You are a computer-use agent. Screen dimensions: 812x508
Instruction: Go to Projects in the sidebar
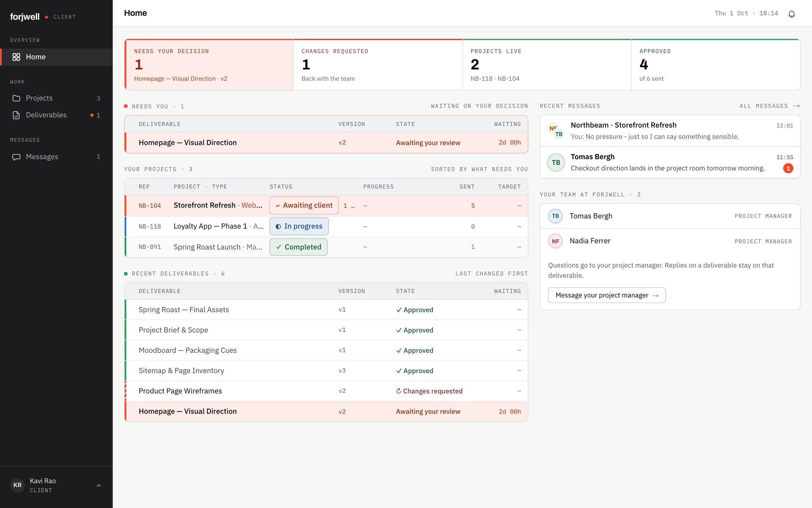(x=56, y=98)
